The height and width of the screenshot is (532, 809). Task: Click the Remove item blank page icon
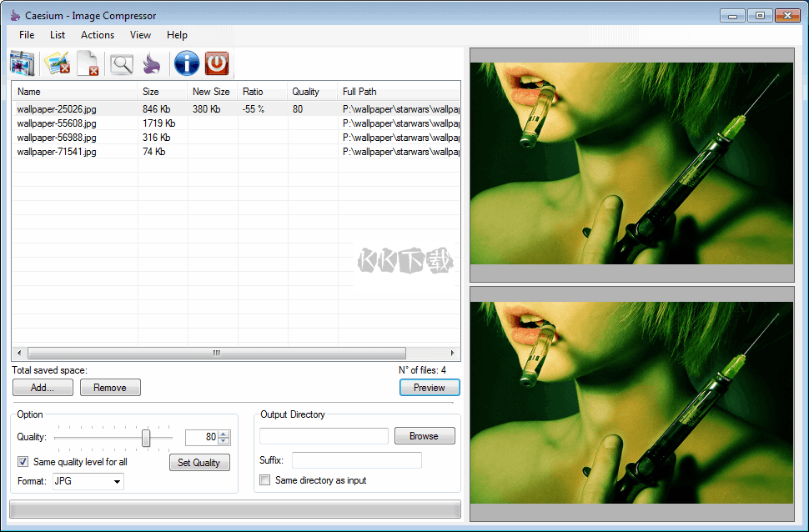pos(88,63)
